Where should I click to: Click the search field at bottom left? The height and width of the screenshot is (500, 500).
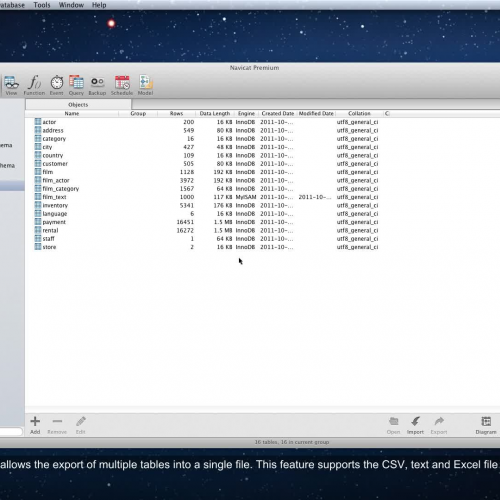[11, 431]
